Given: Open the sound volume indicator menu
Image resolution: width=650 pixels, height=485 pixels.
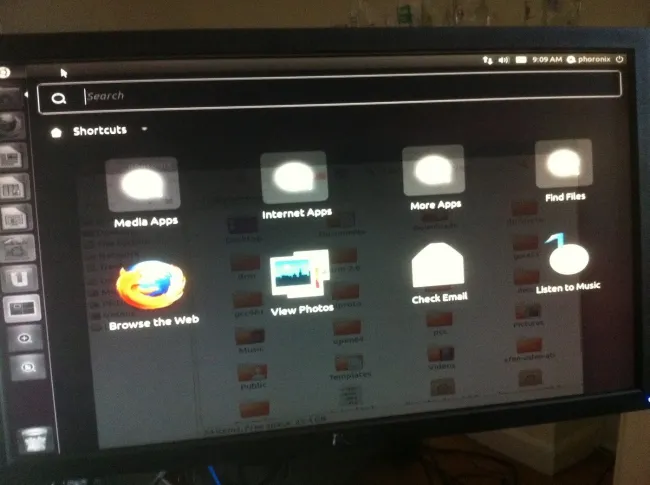Looking at the screenshot, I should 503,60.
